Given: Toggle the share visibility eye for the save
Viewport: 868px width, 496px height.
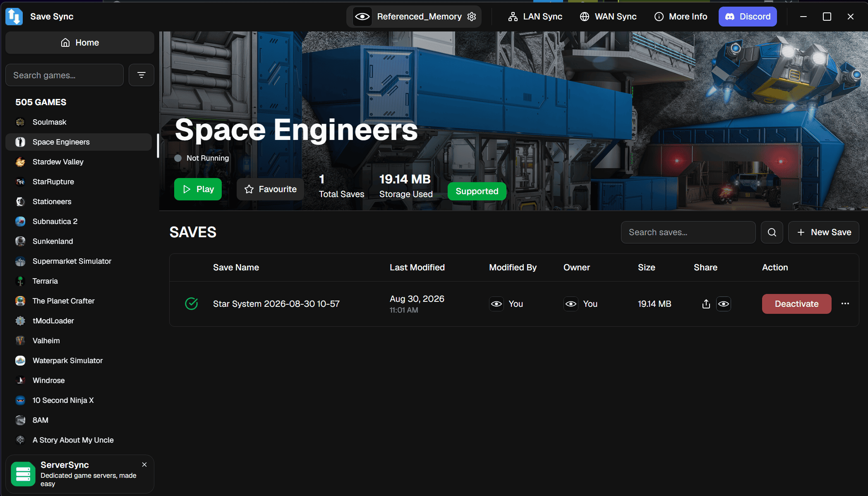Looking at the screenshot, I should (x=723, y=304).
